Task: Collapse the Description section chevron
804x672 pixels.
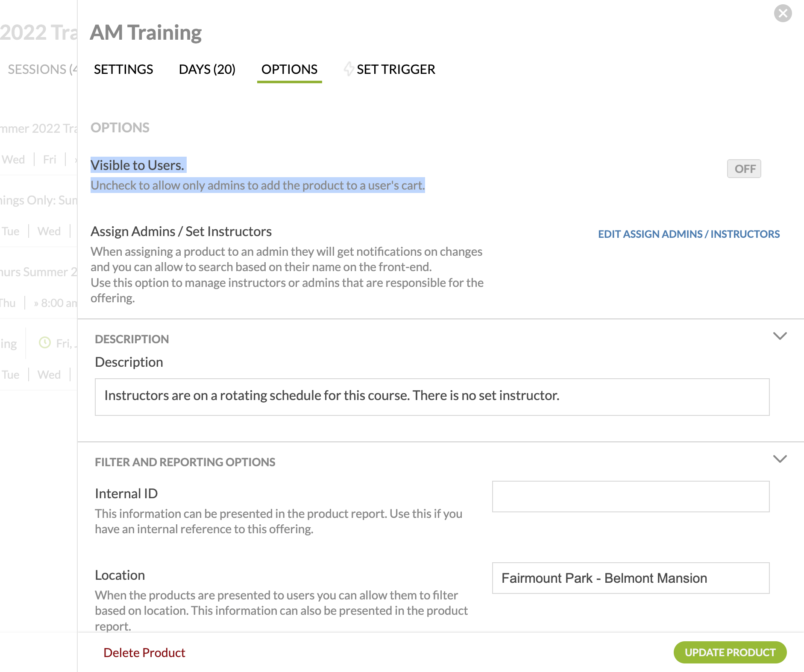Action: point(780,336)
